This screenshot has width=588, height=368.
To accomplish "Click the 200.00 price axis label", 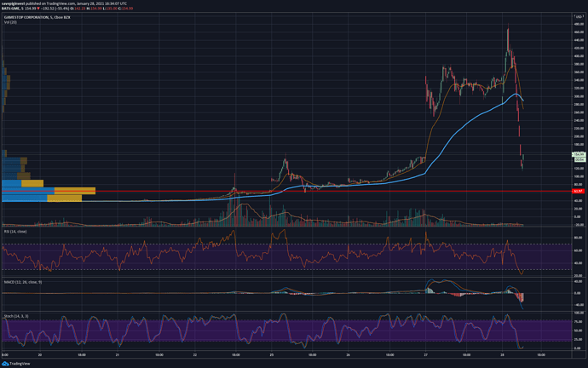I will [x=579, y=136].
